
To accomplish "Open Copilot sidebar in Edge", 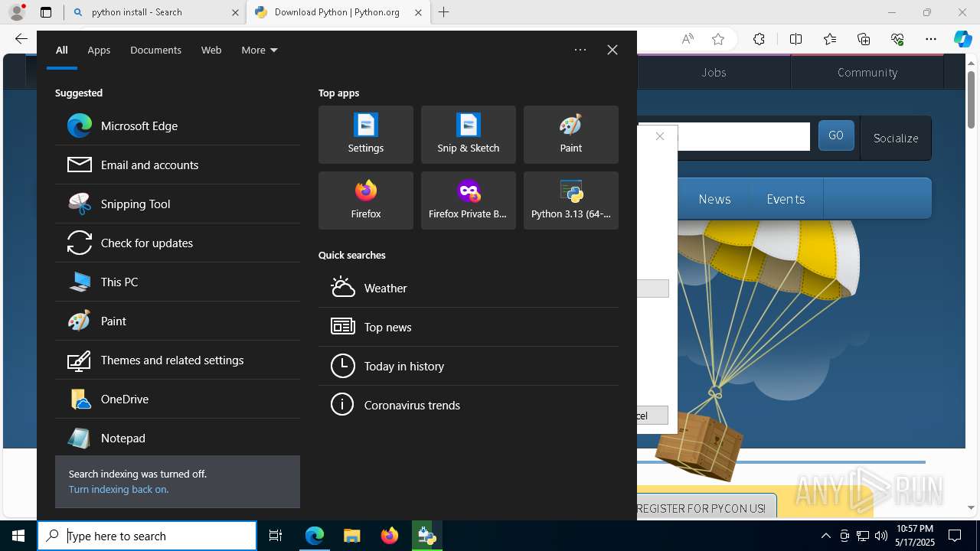I will pos(962,39).
